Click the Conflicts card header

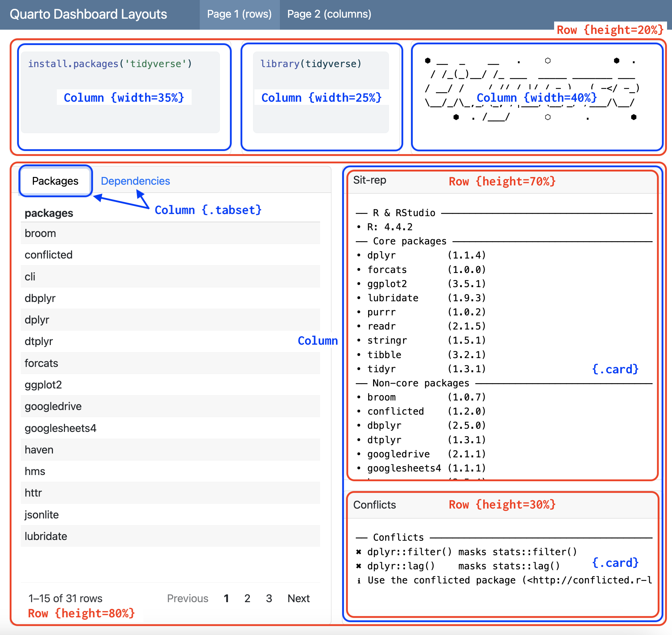pyautogui.click(x=375, y=505)
